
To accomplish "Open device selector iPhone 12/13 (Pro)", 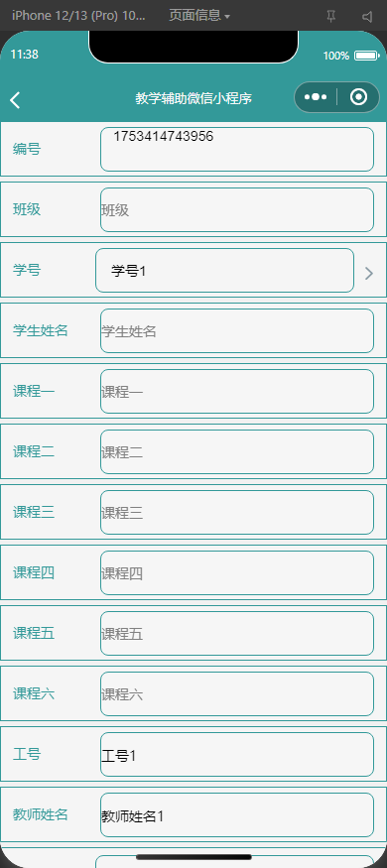I will tap(78, 16).
